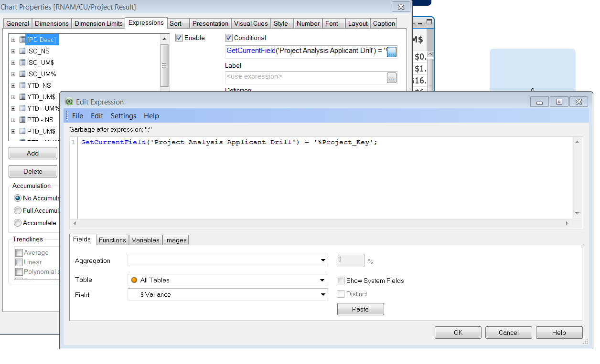Toggle the Conditional checkbox
This screenshot has width=600, height=364.
(229, 38)
